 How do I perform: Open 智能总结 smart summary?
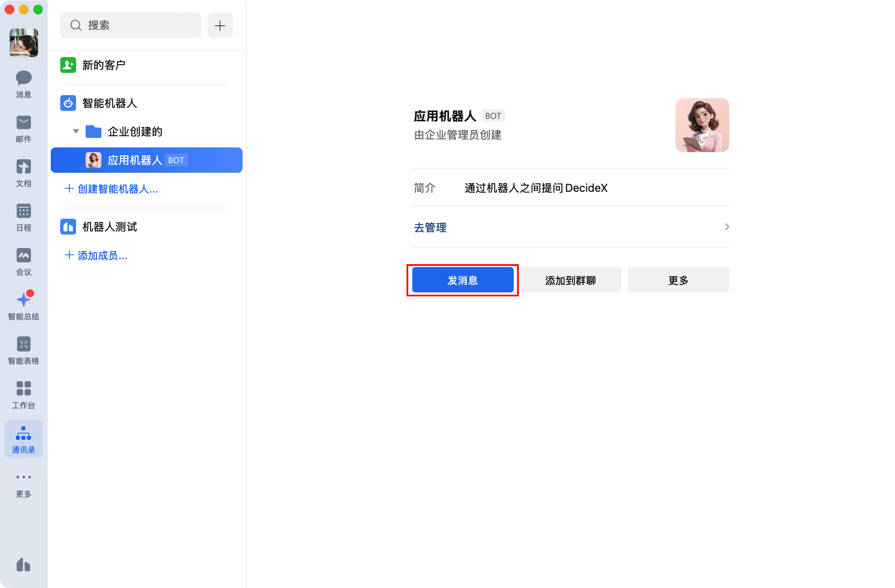(x=23, y=306)
